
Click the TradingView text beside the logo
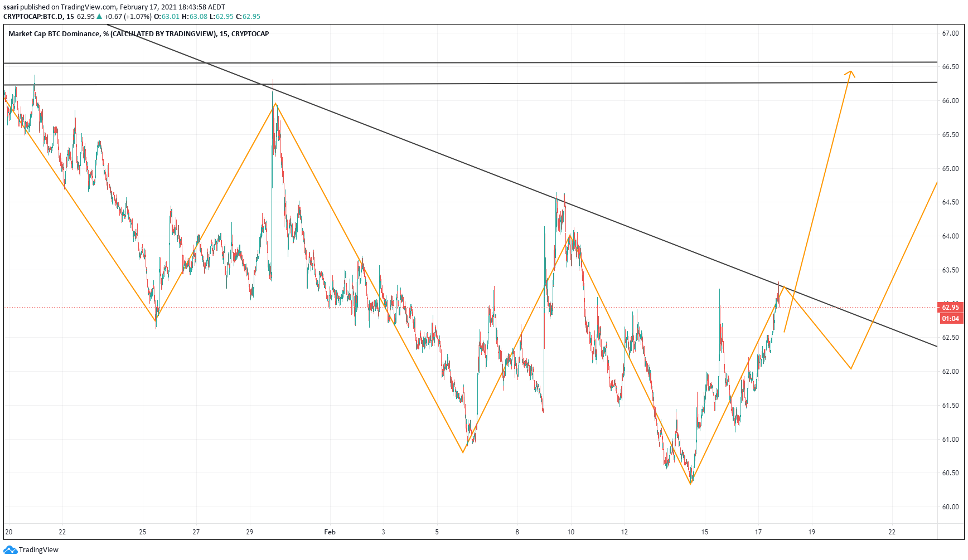pos(38,550)
